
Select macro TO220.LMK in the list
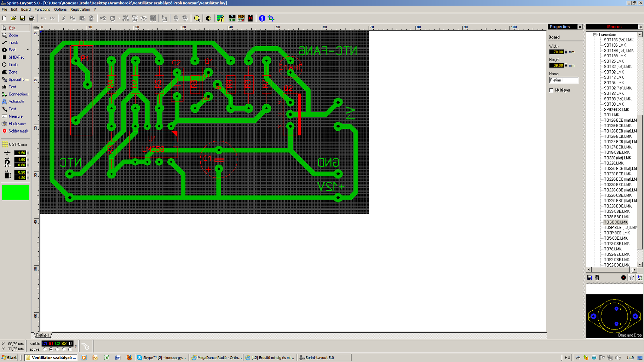pos(614,163)
